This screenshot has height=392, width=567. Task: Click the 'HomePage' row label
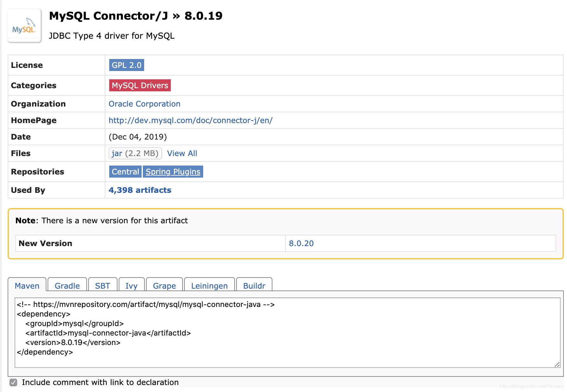click(x=34, y=121)
